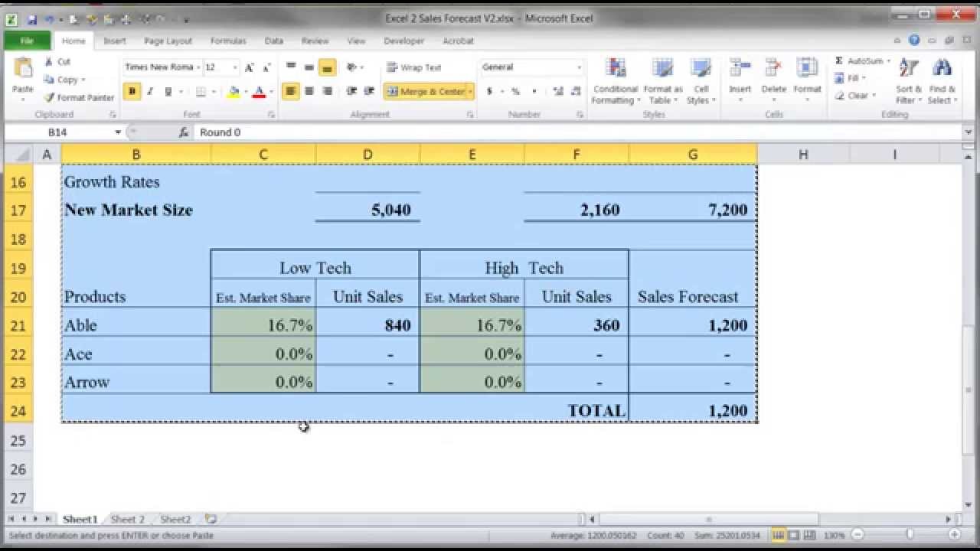Click the Orientation text-angle icon

click(x=351, y=67)
